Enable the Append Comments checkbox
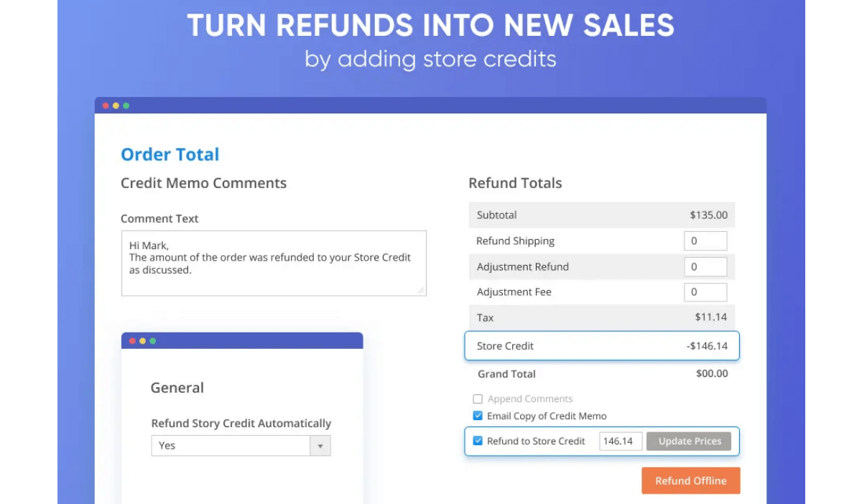The width and height of the screenshot is (862, 504). 478,399
